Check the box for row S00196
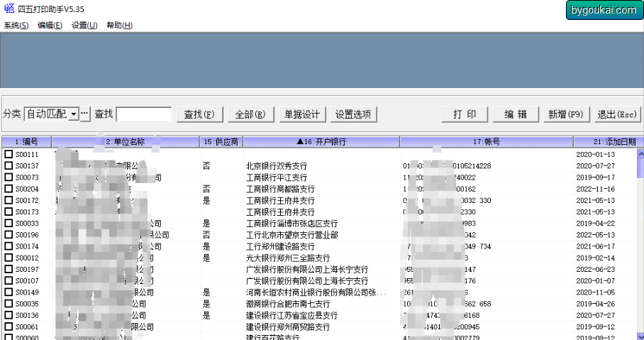 coord(9,235)
